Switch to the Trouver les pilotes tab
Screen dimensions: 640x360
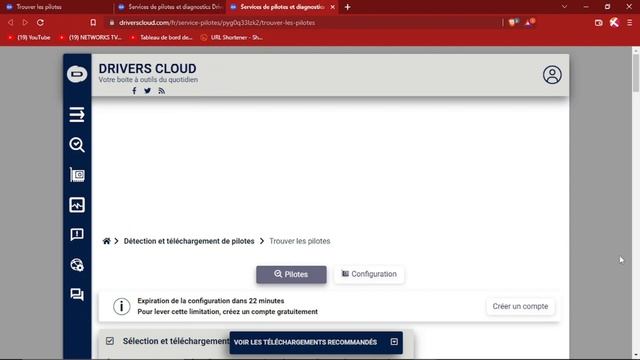(x=56, y=7)
